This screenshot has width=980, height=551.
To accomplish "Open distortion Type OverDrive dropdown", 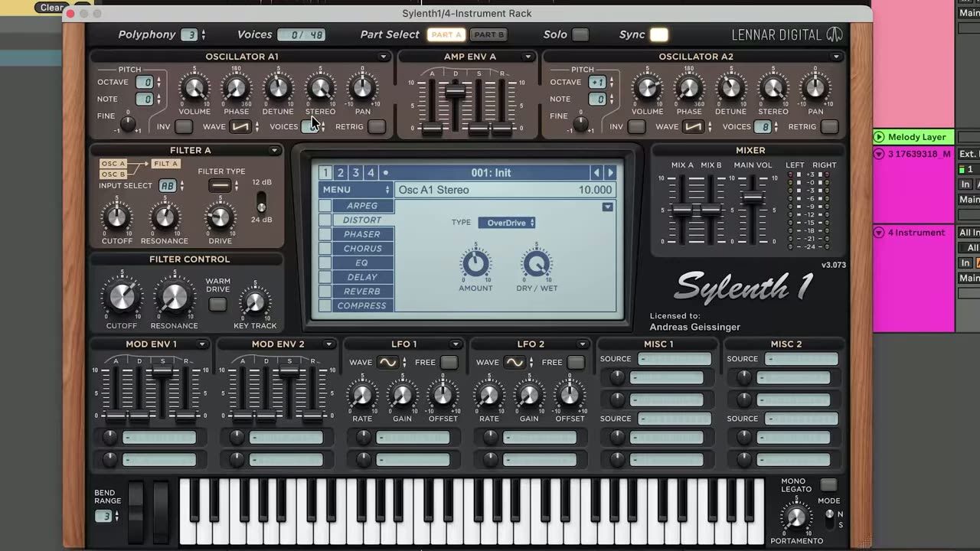I will (507, 223).
